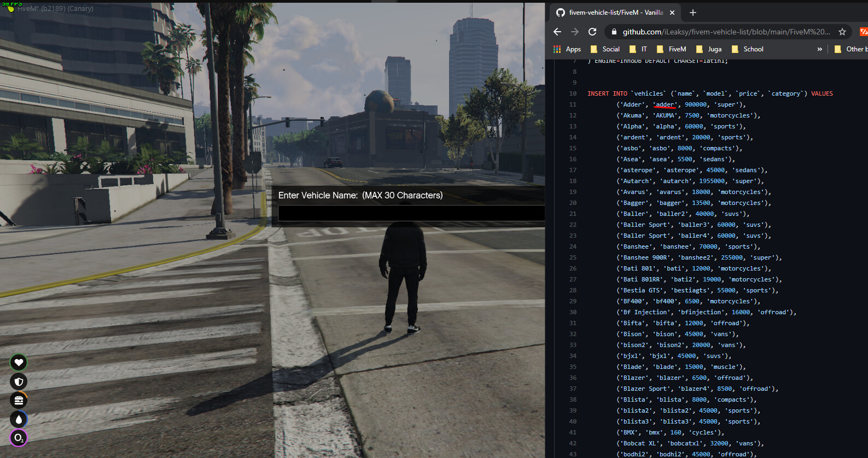868x458 pixels.
Task: Click the 'Bobcat XL' vans row
Action: (x=690, y=443)
